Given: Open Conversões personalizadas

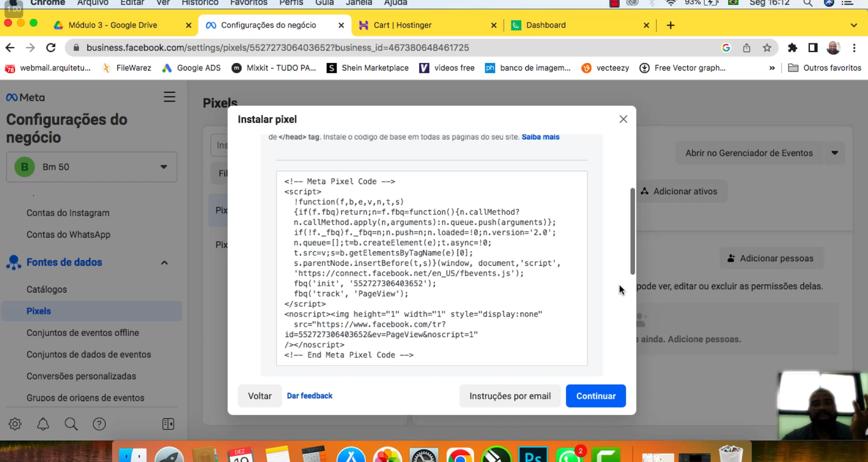Looking at the screenshot, I should coord(81,376).
